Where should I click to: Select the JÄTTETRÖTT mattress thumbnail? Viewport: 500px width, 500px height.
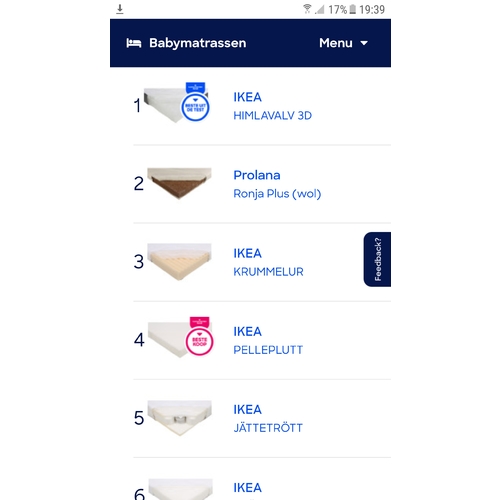tap(179, 418)
